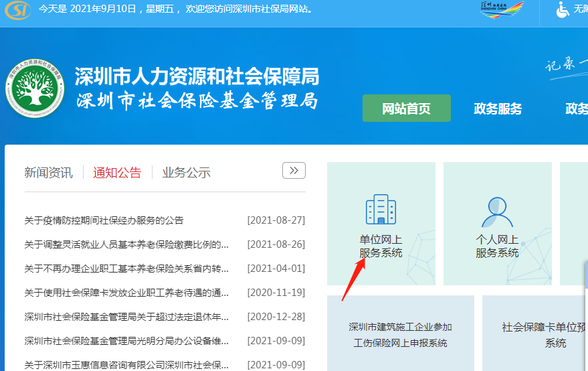Click the date [2021-08-27]
588x371 pixels.
(276, 220)
